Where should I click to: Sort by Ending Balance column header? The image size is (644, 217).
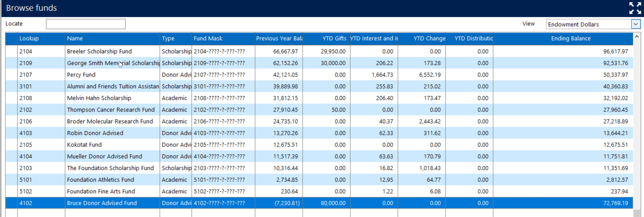tap(571, 38)
